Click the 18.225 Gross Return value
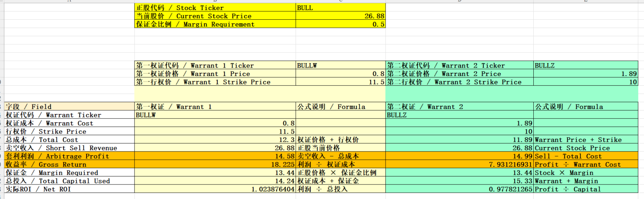Screen dimensions: 644x199 pyautogui.click(x=215, y=164)
